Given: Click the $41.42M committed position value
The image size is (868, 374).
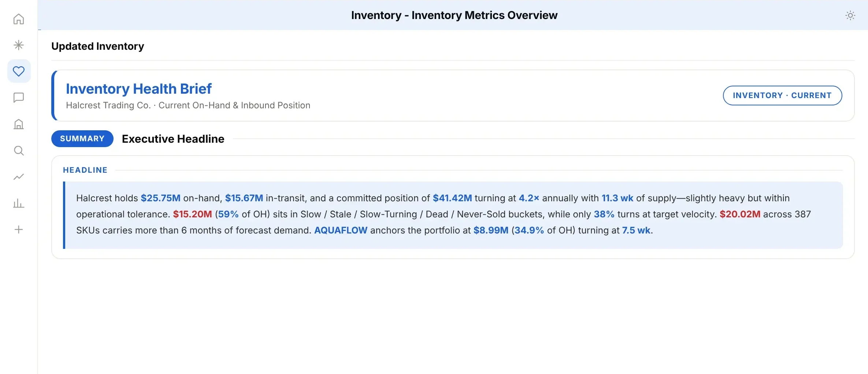Looking at the screenshot, I should pos(452,198).
